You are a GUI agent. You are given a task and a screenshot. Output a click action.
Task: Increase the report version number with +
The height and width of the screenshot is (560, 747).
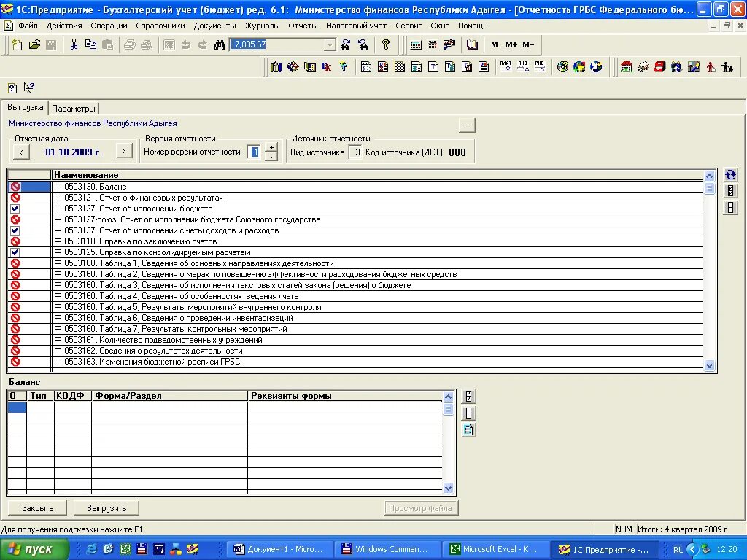coord(271,147)
